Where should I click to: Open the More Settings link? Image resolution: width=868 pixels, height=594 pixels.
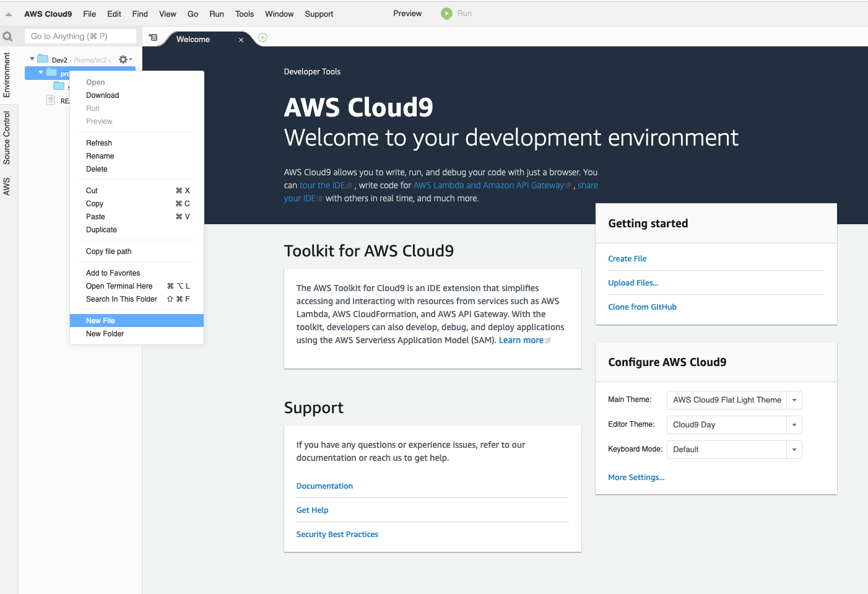636,478
